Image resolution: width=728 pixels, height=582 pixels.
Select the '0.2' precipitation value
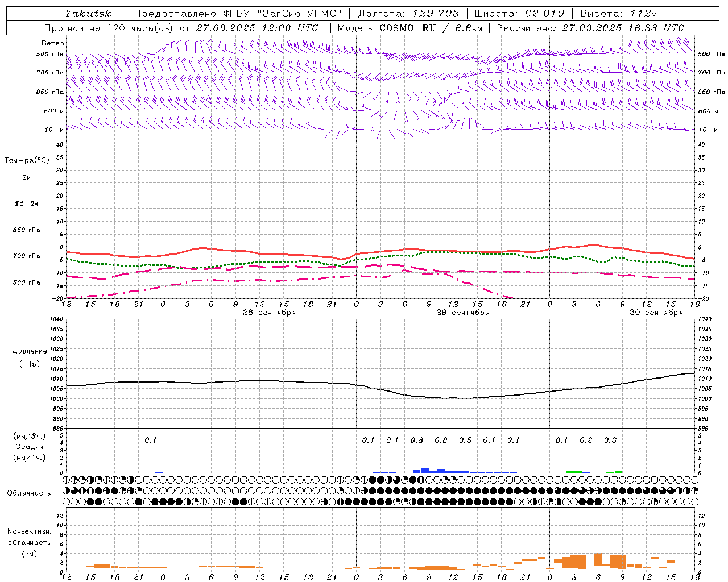pos(586,440)
